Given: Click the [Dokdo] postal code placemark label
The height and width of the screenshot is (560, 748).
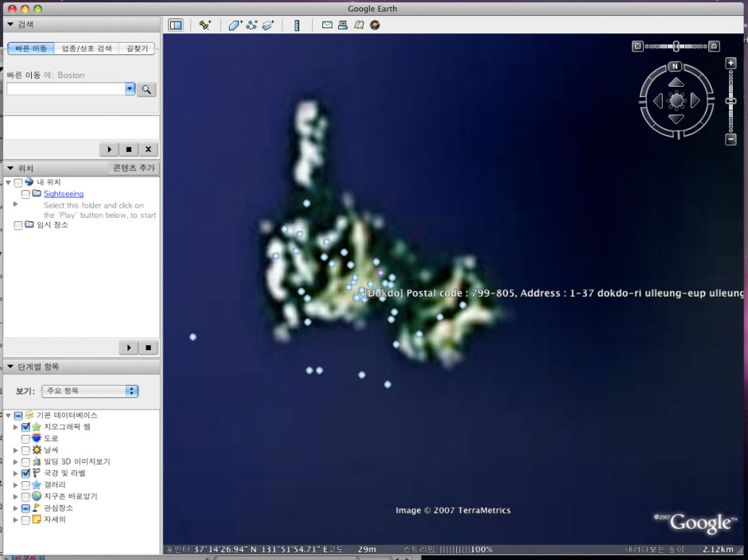Looking at the screenshot, I should 554,293.
